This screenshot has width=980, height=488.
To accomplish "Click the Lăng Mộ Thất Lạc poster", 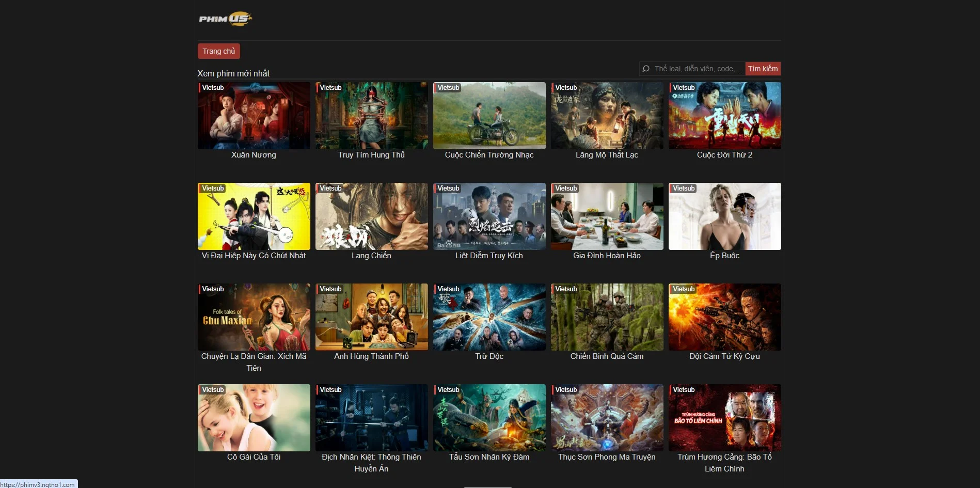I will 607,116.
